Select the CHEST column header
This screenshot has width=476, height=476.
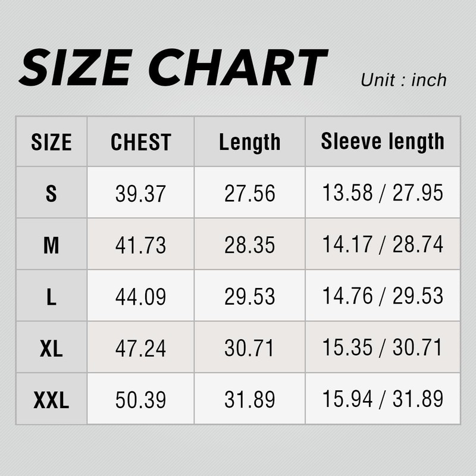[141, 142]
